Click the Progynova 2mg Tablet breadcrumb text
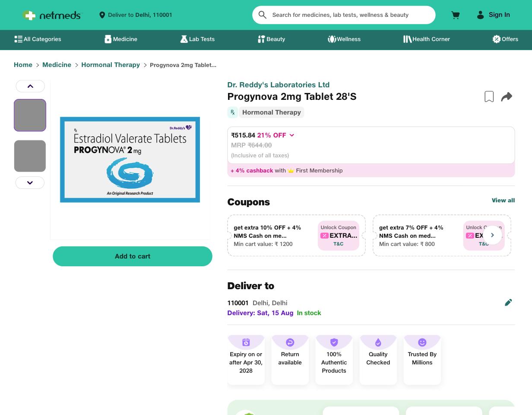Viewport: 532px width, 415px height. (183, 65)
